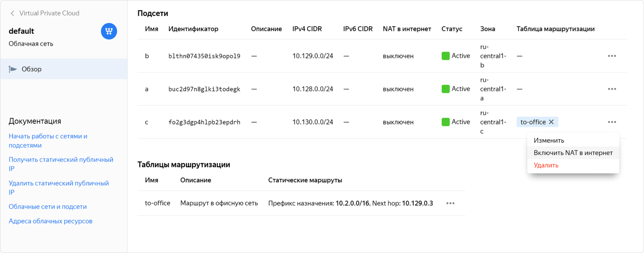
Task: Select Удалить in the context menu
Action: tap(546, 165)
